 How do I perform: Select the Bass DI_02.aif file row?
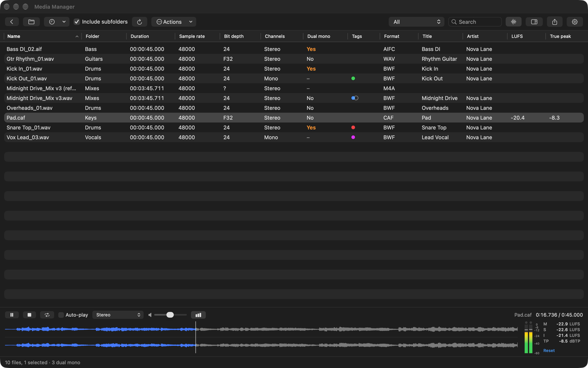pos(294,49)
